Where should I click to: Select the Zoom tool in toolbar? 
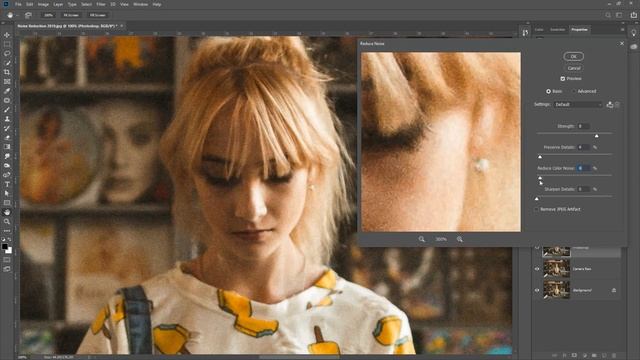7,222
